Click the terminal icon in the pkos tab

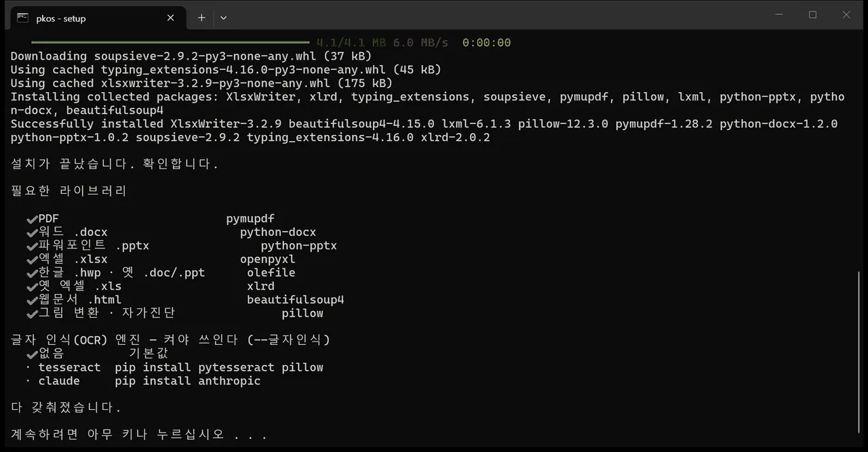[x=23, y=18]
